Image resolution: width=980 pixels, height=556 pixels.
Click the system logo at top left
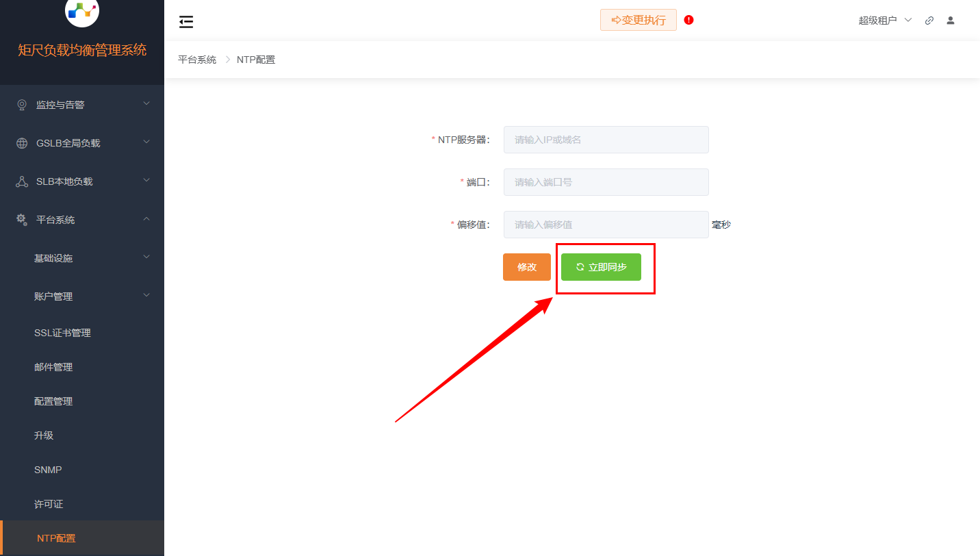(82, 11)
